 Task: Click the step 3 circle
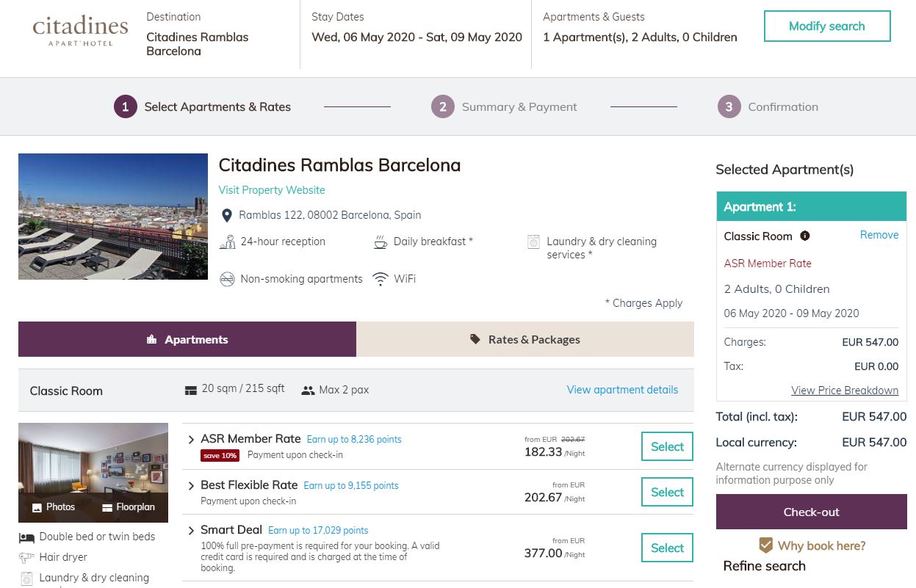click(x=729, y=106)
